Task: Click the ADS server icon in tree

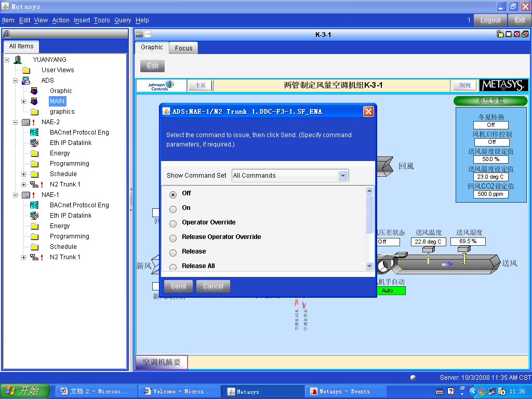Action: 26,81
